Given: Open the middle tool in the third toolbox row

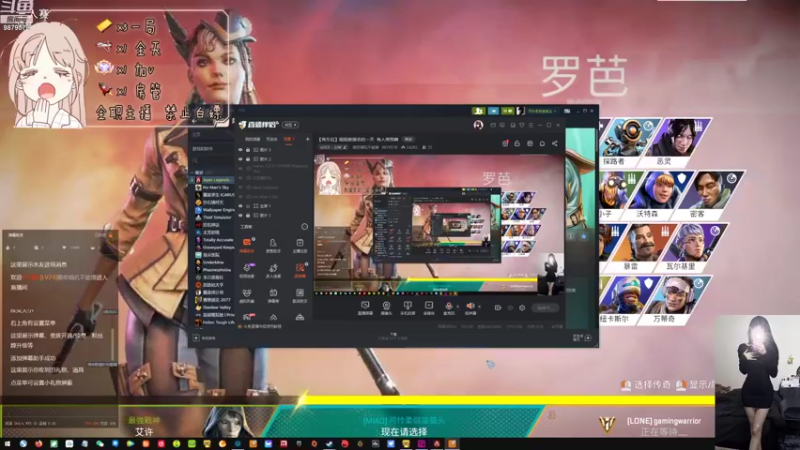Looking at the screenshot, I should tap(273, 295).
